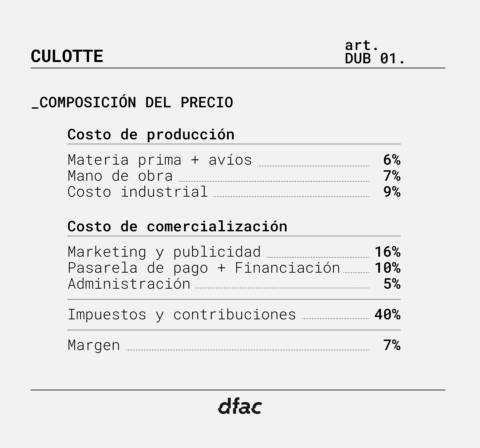480x448 pixels.
Task: Select the Mano de obra label
Action: click(x=120, y=176)
